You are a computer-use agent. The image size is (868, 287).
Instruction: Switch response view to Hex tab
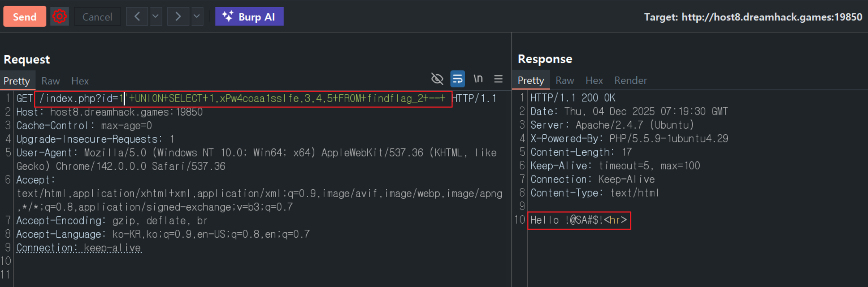pyautogui.click(x=594, y=80)
